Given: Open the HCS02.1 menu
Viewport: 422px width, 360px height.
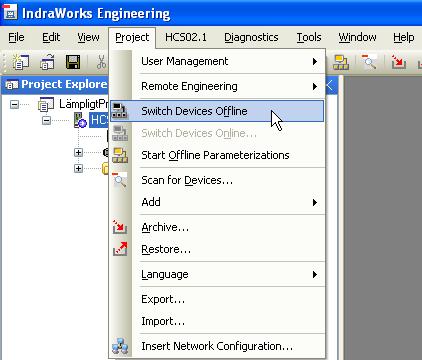Looking at the screenshot, I should pyautogui.click(x=186, y=37).
